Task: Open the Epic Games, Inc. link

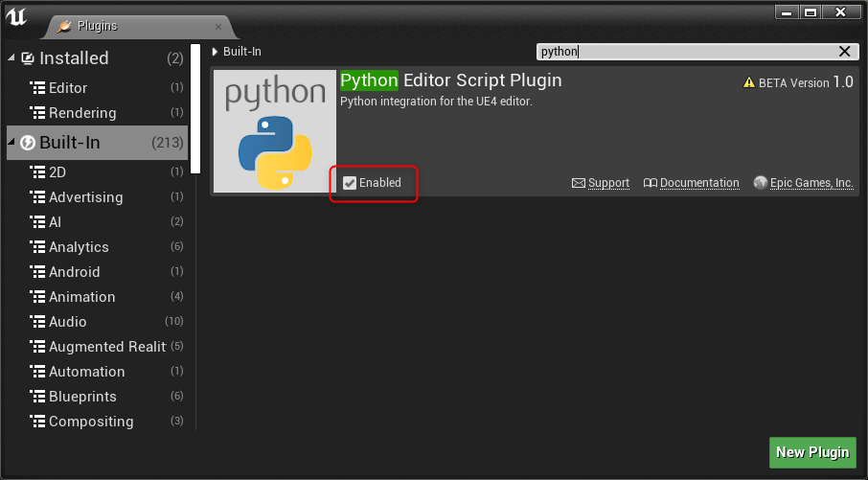Action: pos(811,183)
